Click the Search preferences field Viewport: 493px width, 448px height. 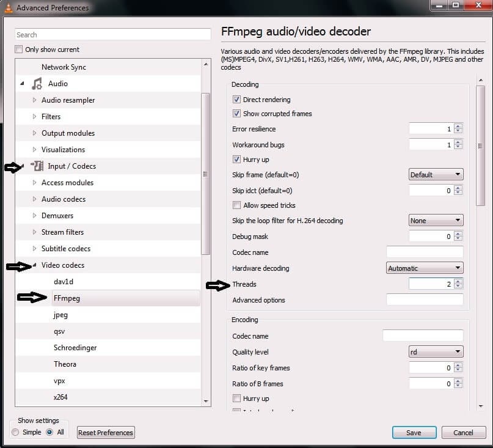[x=113, y=35]
